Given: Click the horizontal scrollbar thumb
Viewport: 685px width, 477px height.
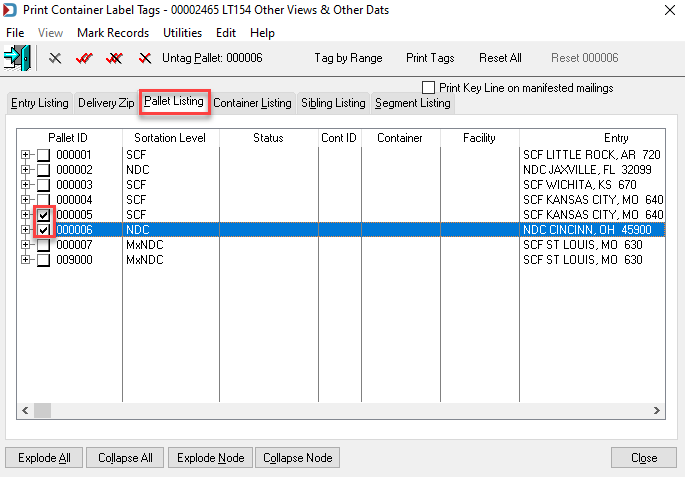Looking at the screenshot, I should click(x=43, y=411).
